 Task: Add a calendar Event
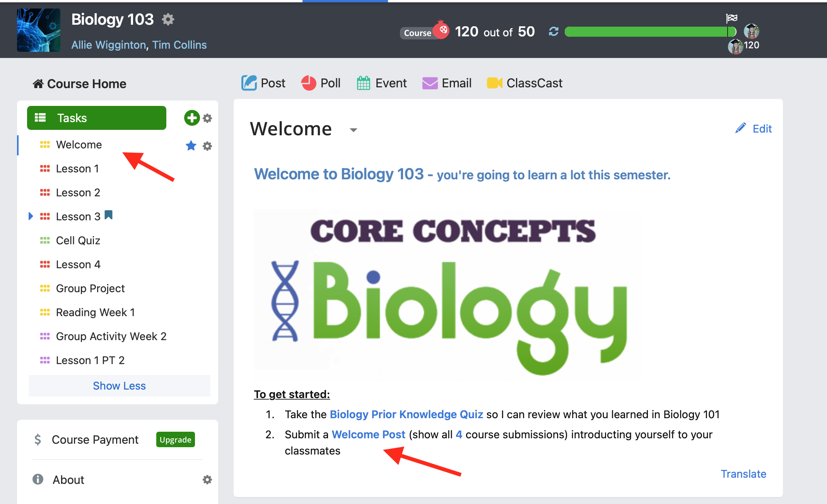[381, 83]
